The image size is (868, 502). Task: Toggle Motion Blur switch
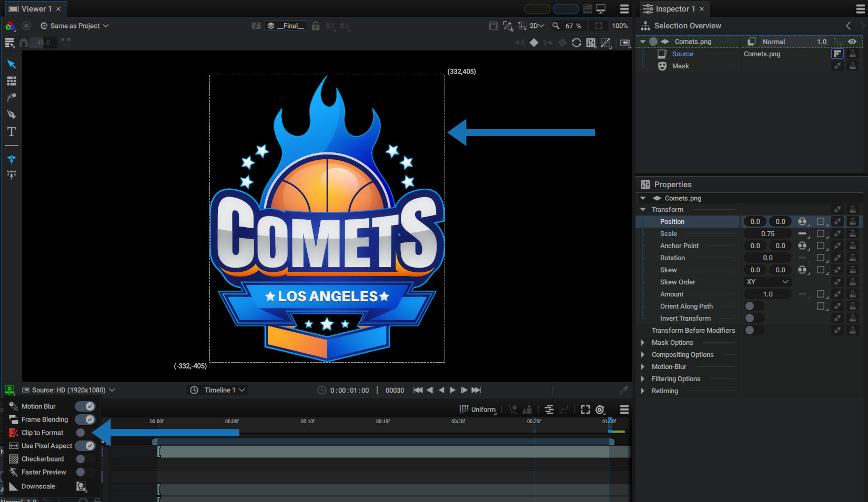pyautogui.click(x=85, y=406)
